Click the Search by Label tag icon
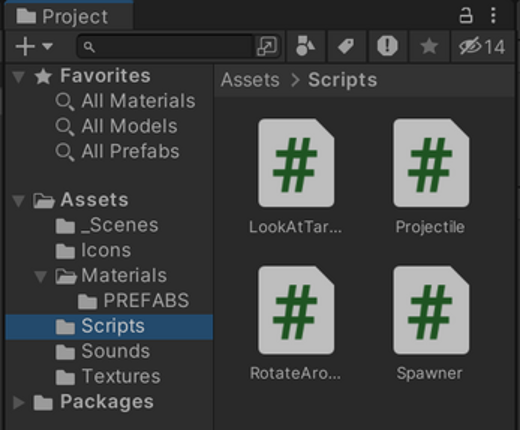520x430 pixels. [347, 46]
